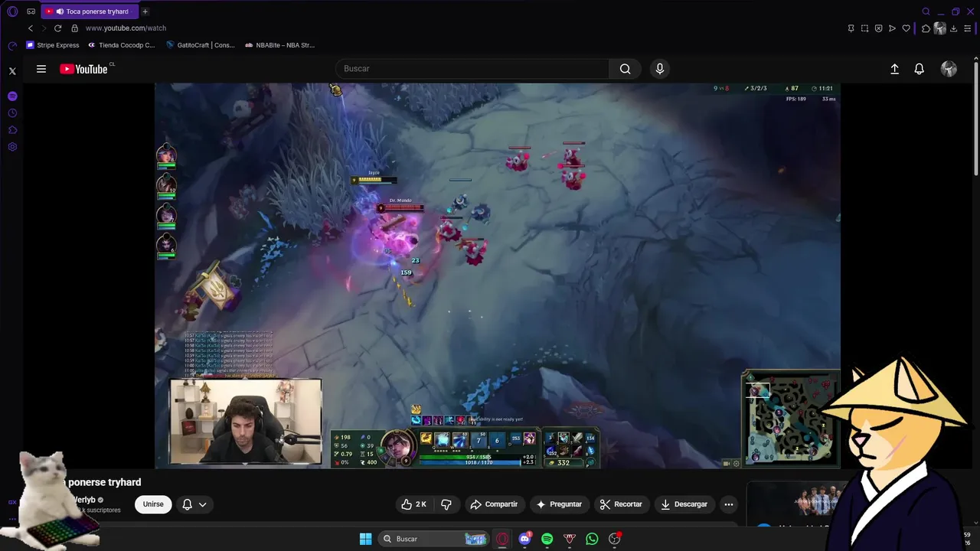Open the Opera Flow send icon
The height and width of the screenshot is (551, 980).
tap(892, 28)
